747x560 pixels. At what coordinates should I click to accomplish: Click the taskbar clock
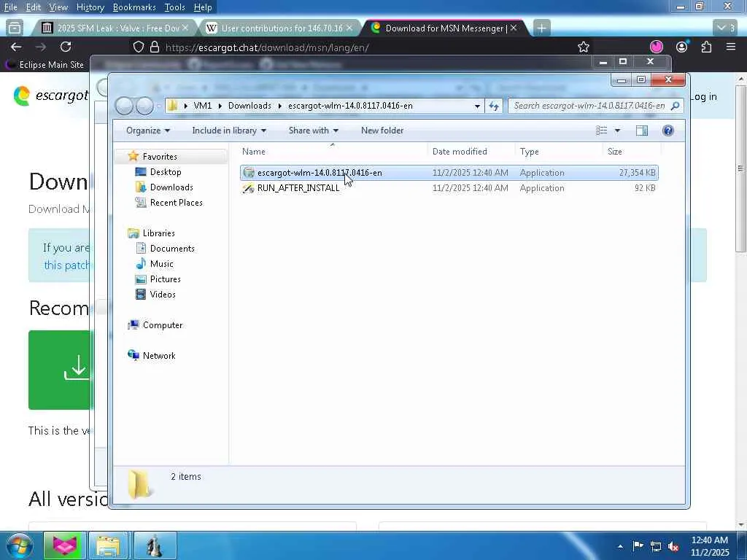tap(709, 546)
